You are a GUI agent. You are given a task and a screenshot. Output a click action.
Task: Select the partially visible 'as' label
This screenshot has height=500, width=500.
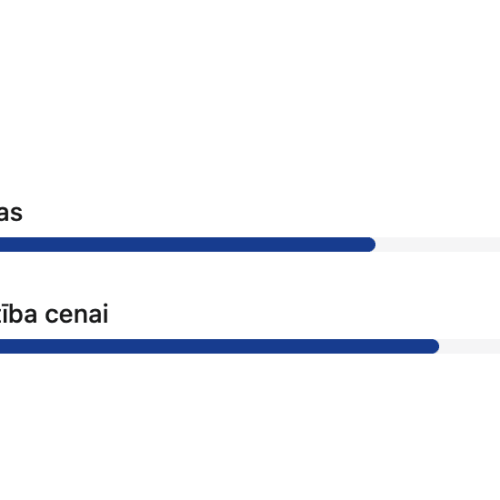pyautogui.click(x=11, y=213)
